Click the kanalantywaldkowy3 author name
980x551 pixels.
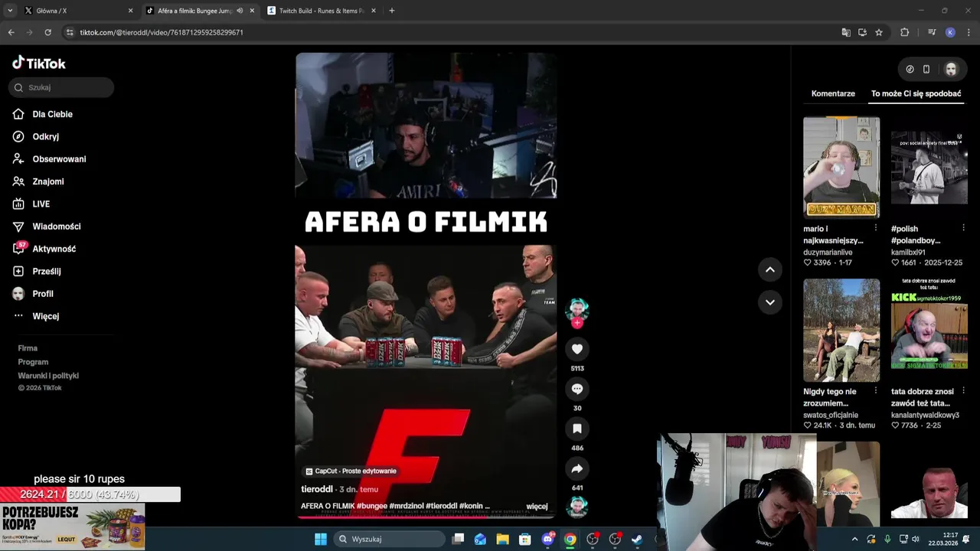(925, 415)
